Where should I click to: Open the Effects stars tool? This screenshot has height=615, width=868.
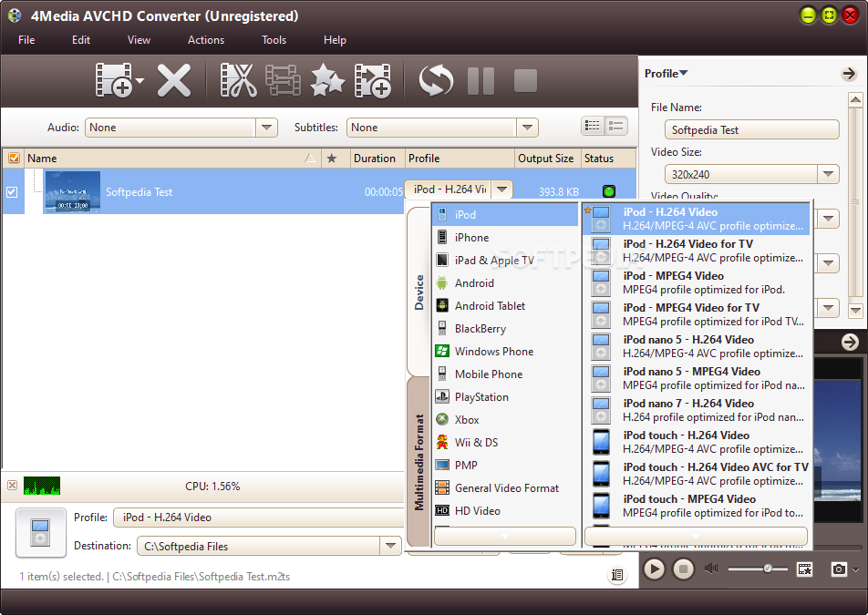tap(327, 80)
